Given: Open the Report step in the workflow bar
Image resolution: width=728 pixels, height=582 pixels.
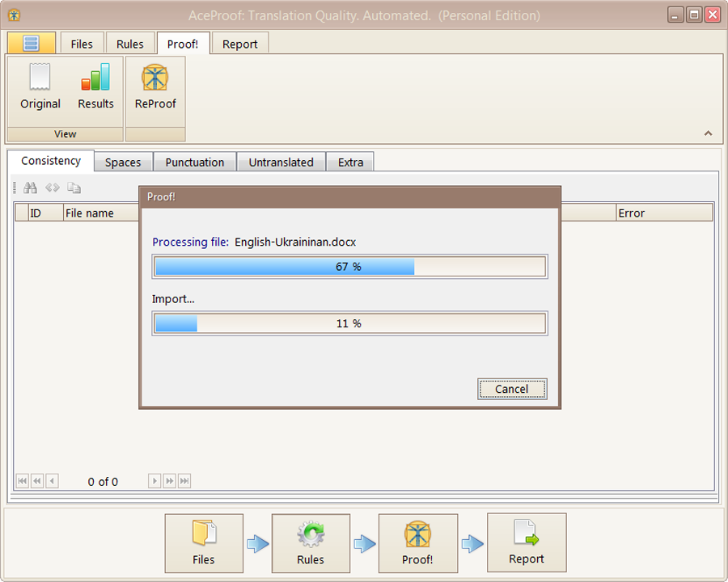Looking at the screenshot, I should [x=527, y=542].
